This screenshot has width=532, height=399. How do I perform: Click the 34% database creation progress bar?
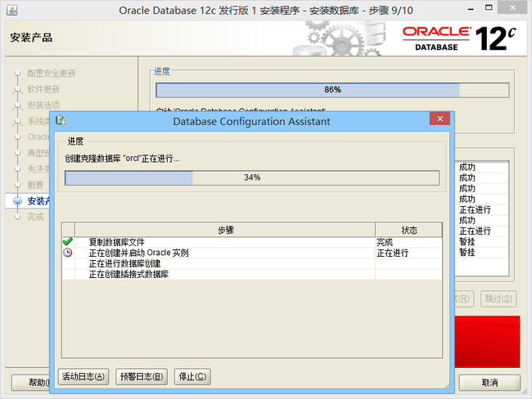pyautogui.click(x=252, y=177)
